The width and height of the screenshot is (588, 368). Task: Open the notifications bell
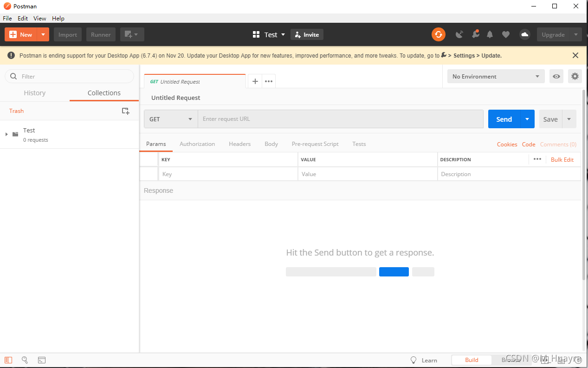(x=490, y=34)
